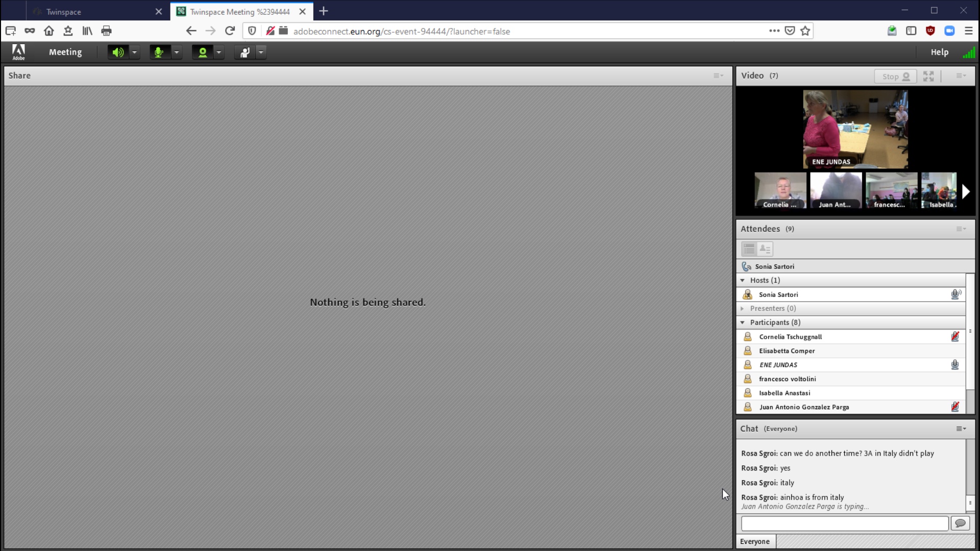Screen dimensions: 980x551
Task: Open the browser hamburger menu
Action: (x=968, y=31)
